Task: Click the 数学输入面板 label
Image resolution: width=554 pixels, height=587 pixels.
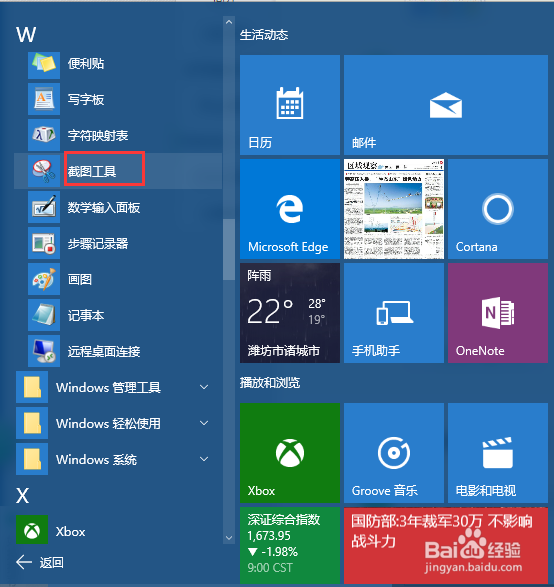Action: click(104, 207)
